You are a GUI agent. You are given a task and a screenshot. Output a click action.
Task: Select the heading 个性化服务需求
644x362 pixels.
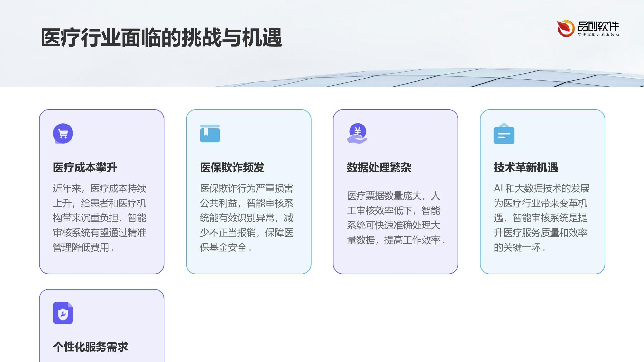coord(91,347)
